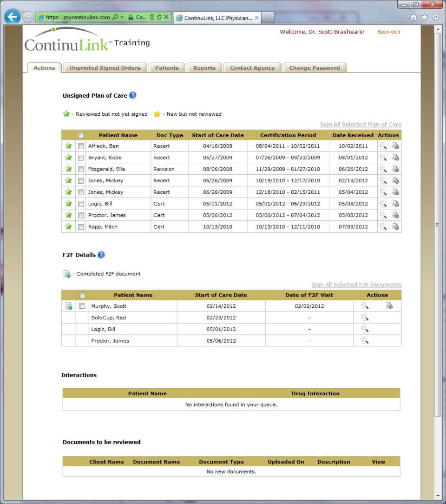Click Sign All Selected Plan of Care
This screenshot has width=446, height=504.
pos(361,125)
